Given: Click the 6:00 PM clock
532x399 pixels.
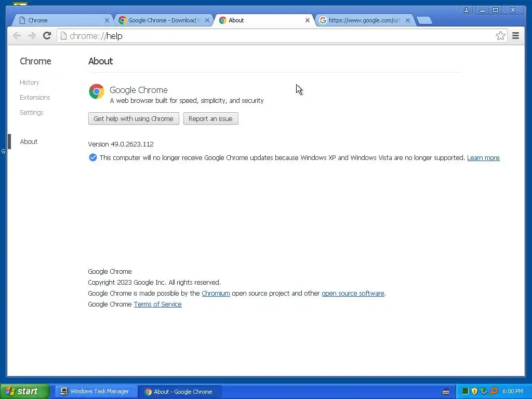Looking at the screenshot, I should (x=513, y=391).
